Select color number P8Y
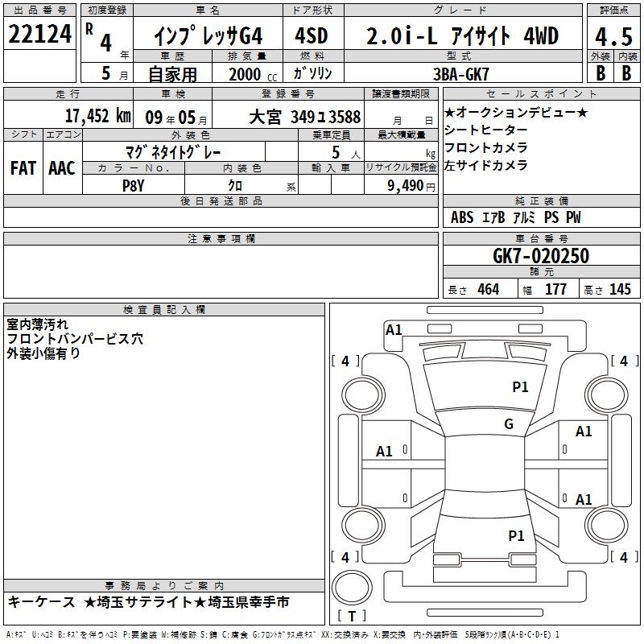Image resolution: width=644 pixels, height=644 pixels. (x=133, y=186)
